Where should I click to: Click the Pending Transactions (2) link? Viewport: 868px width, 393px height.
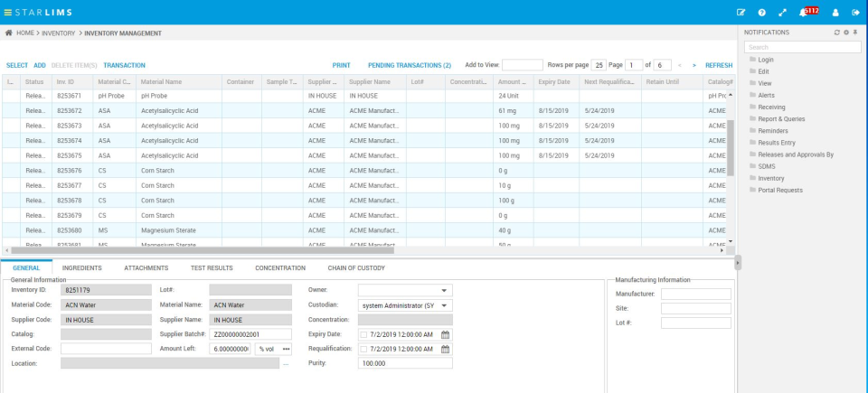[409, 65]
